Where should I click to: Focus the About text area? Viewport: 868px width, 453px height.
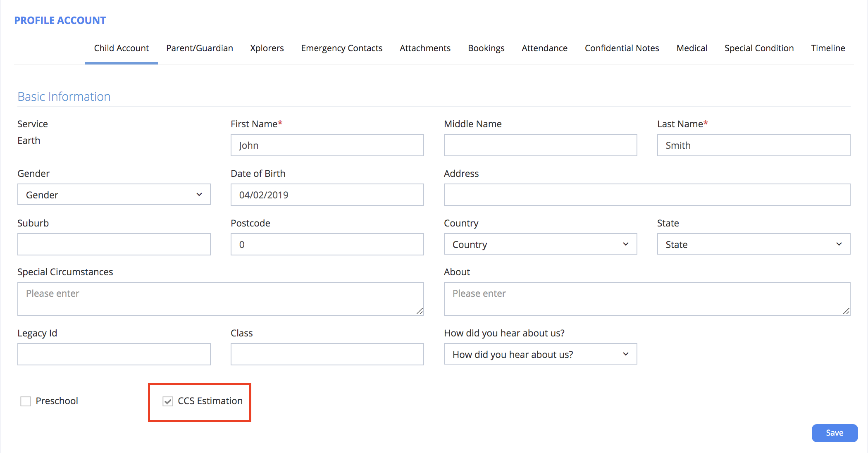pos(647,299)
